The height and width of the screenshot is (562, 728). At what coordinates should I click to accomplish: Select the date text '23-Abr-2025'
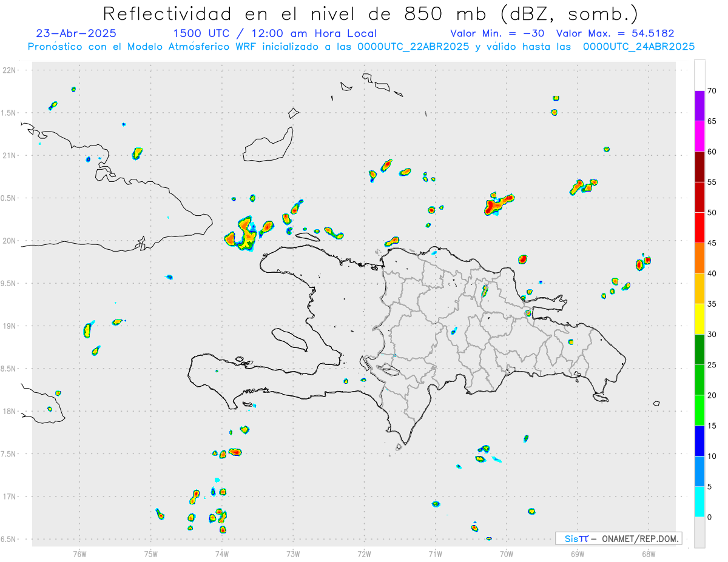coord(76,33)
